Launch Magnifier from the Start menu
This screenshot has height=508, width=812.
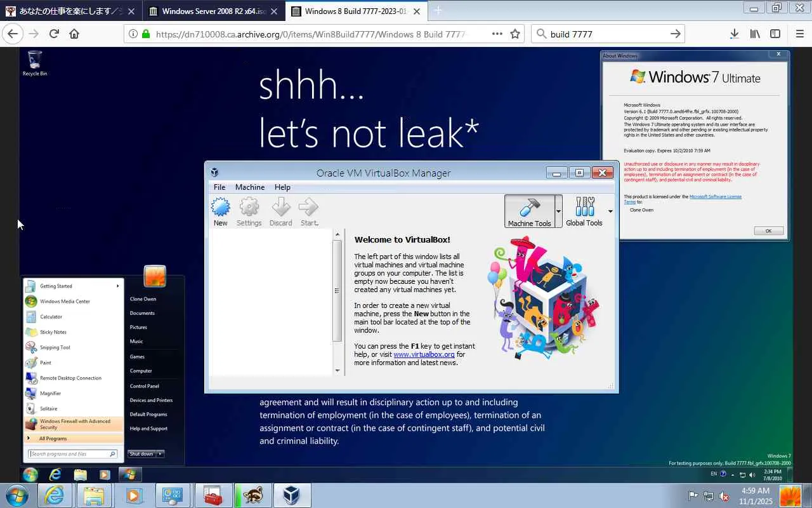74,393
